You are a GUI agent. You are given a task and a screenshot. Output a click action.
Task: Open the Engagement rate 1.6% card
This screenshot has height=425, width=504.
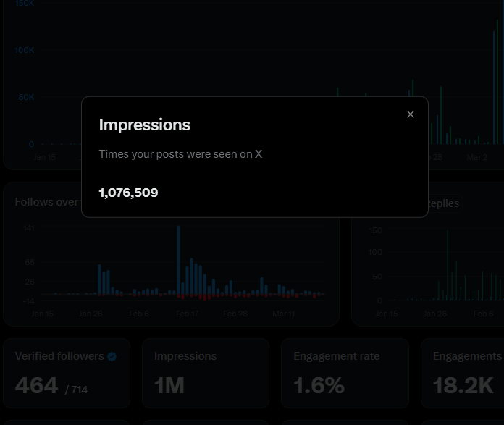[x=345, y=373]
